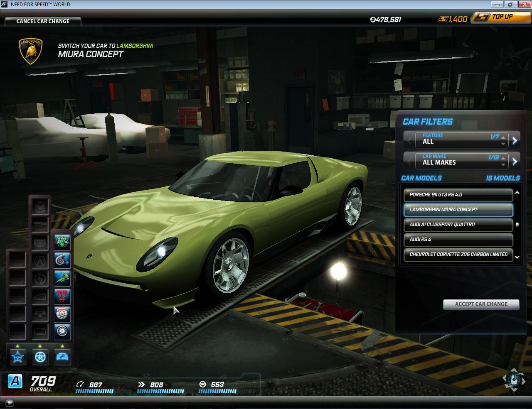532x409 pixels.
Task: Click the tires performance part slot
Action: [x=62, y=332]
